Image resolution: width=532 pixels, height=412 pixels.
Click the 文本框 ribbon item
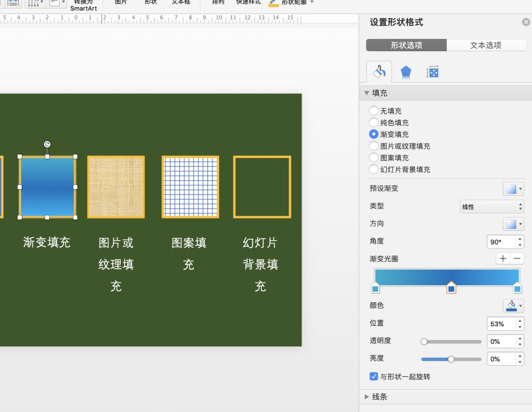[x=181, y=2]
